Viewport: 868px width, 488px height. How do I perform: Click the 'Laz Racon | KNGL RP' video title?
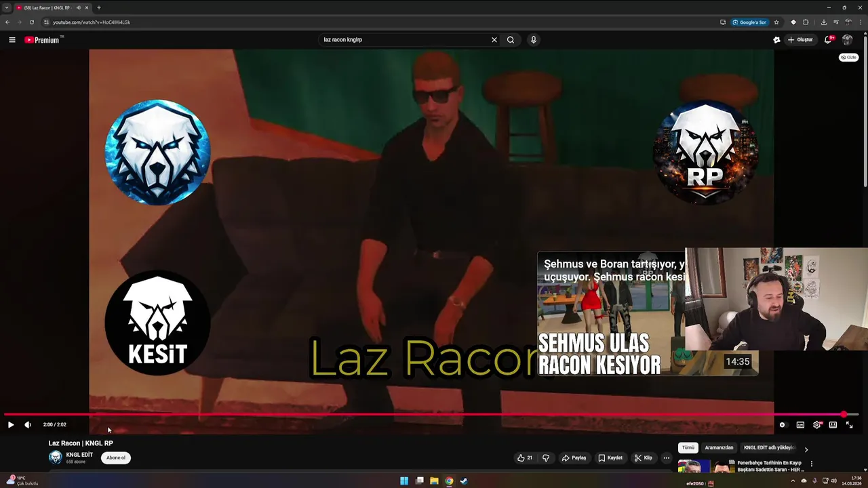coord(81,443)
